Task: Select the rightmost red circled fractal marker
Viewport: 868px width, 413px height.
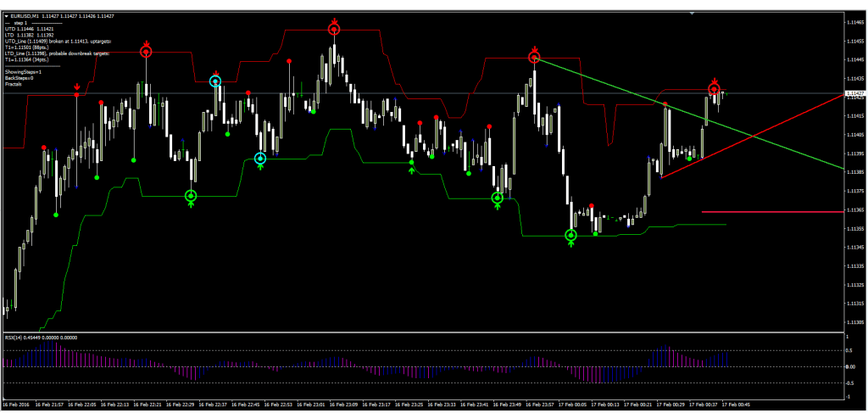Action: tap(715, 89)
